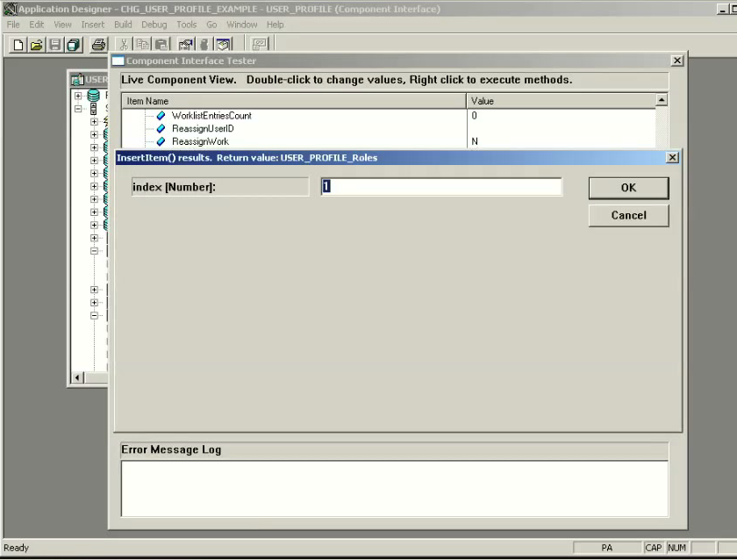Click the Copy toolbar icon
This screenshot has height=560, width=737.
142,45
